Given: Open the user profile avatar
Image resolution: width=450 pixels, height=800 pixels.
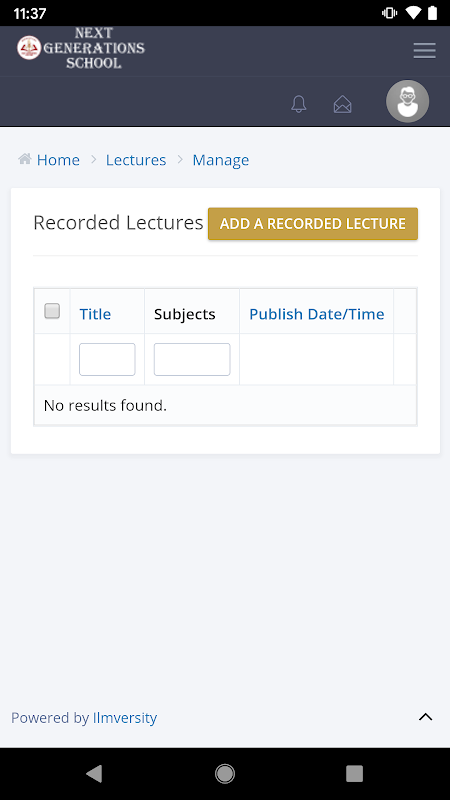Looking at the screenshot, I should (x=407, y=101).
